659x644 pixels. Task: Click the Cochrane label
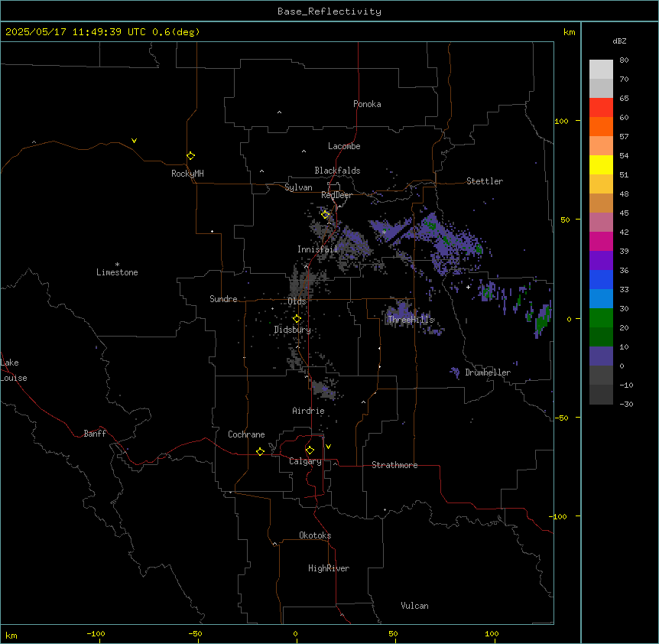pos(246,434)
